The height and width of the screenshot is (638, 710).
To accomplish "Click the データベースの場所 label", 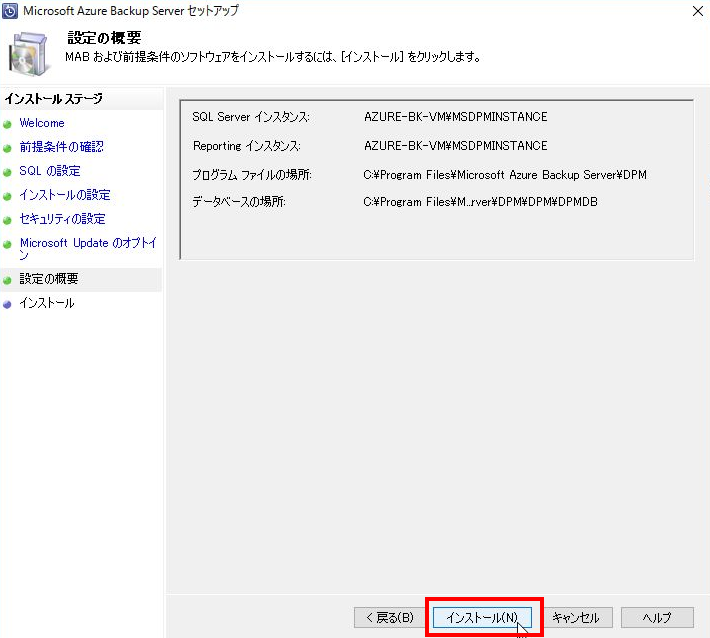I will pos(239,201).
